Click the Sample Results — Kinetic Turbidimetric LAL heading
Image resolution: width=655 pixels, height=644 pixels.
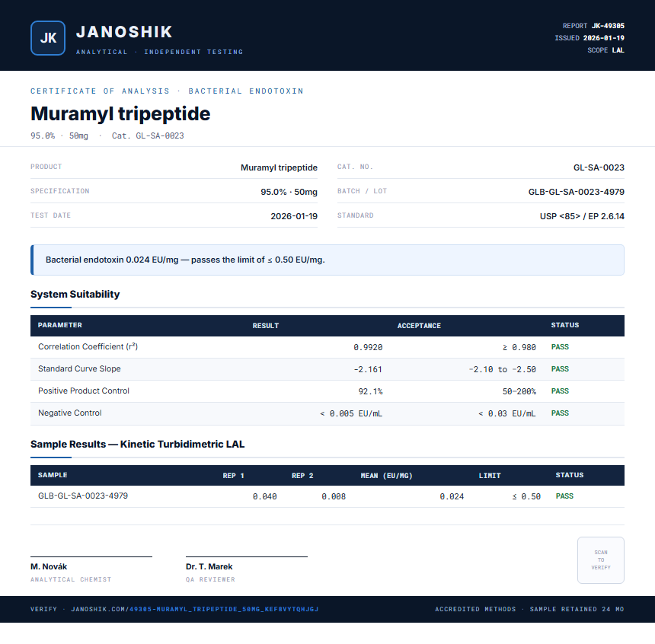[137, 444]
